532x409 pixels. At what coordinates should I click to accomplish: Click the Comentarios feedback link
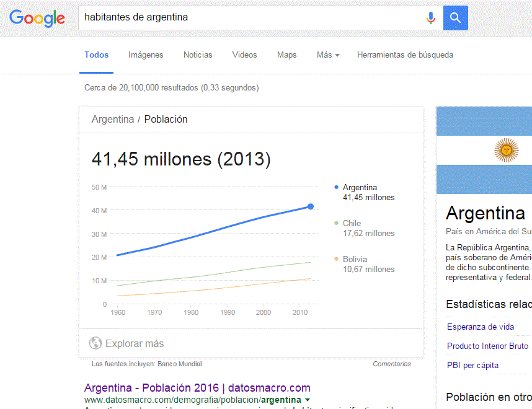[x=391, y=364]
